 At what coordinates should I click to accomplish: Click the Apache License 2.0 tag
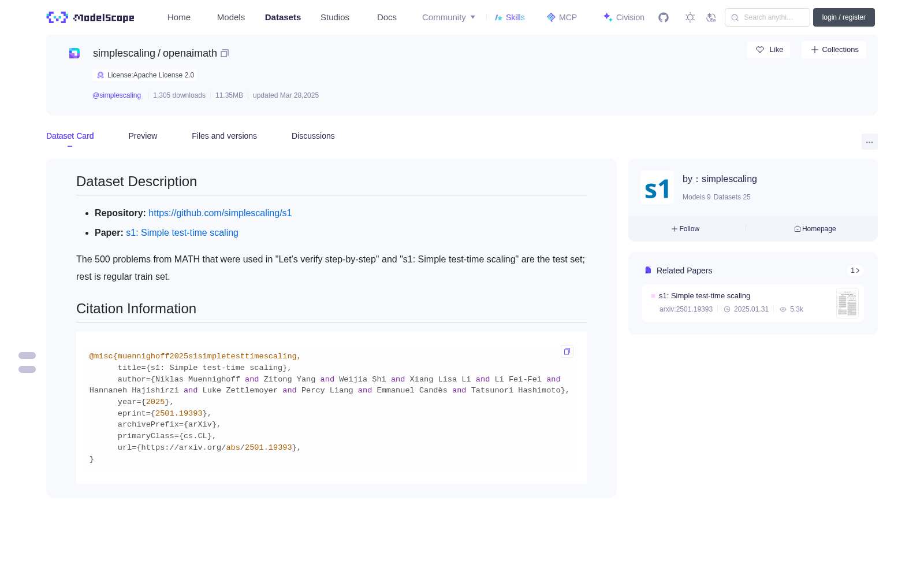pyautogui.click(x=145, y=75)
